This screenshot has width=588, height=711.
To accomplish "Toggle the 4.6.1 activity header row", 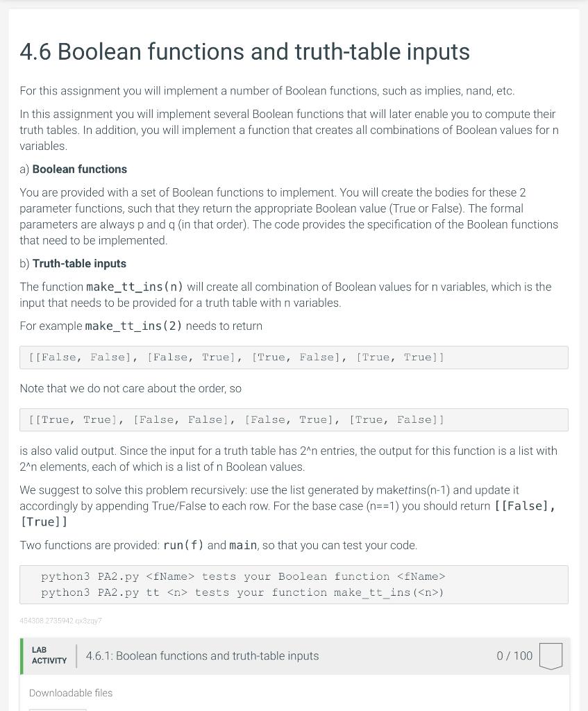I will click(x=294, y=655).
